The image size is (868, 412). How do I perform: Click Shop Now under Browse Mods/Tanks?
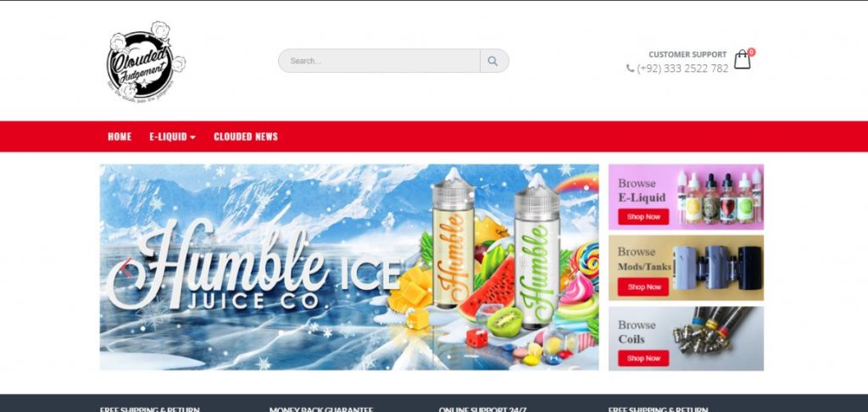tap(644, 287)
